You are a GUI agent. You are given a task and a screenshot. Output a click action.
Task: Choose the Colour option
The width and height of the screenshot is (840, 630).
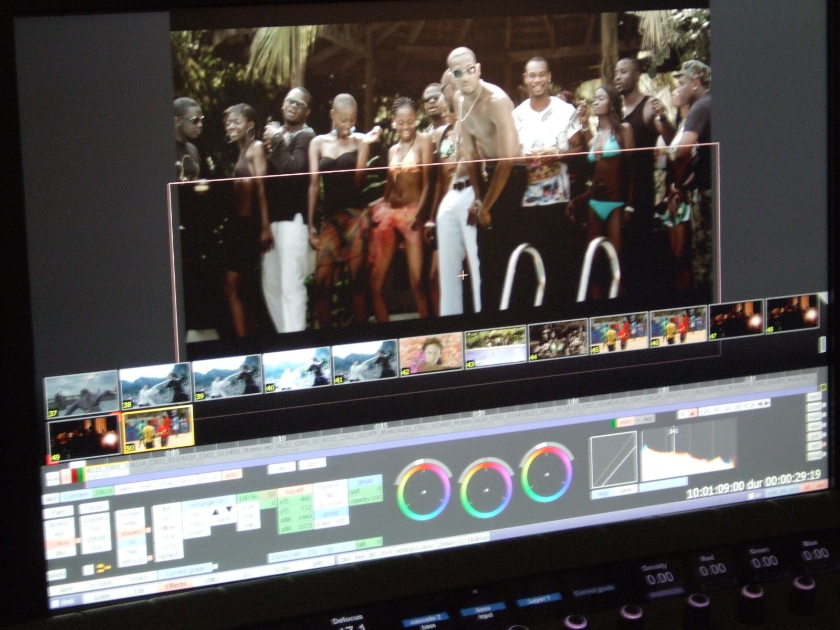click(x=60, y=543)
